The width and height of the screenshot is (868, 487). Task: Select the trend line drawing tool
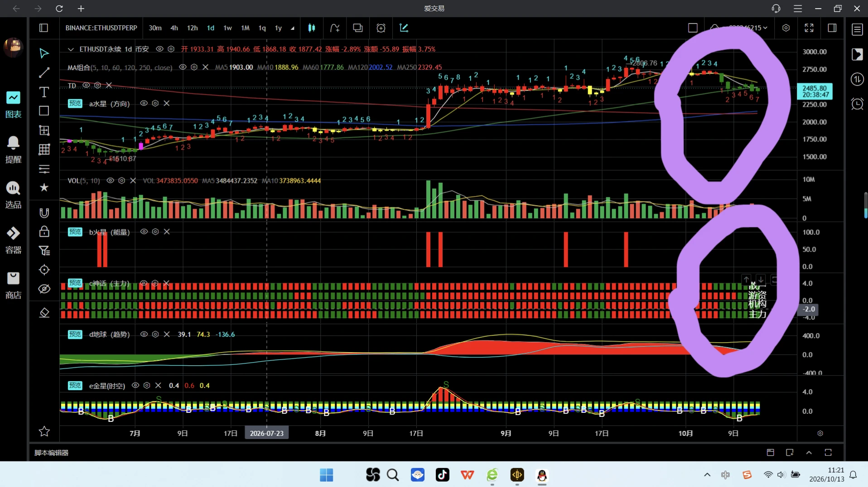(44, 72)
